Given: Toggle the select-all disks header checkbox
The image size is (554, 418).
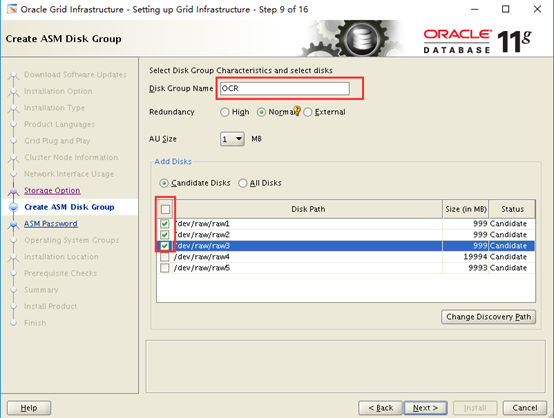Looking at the screenshot, I should 165,210.
